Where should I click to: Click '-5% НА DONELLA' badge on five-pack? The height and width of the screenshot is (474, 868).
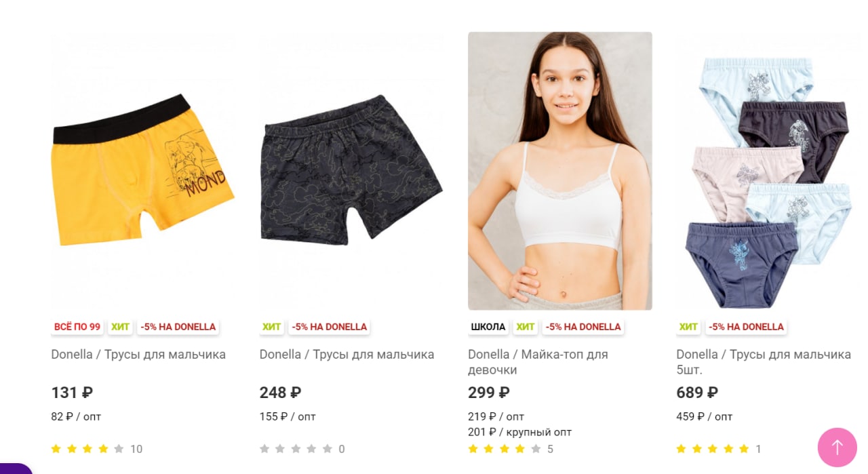746,327
